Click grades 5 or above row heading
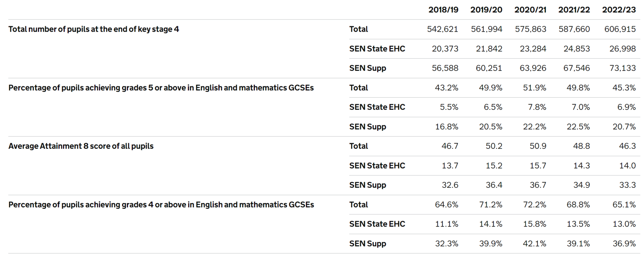 (x=161, y=88)
